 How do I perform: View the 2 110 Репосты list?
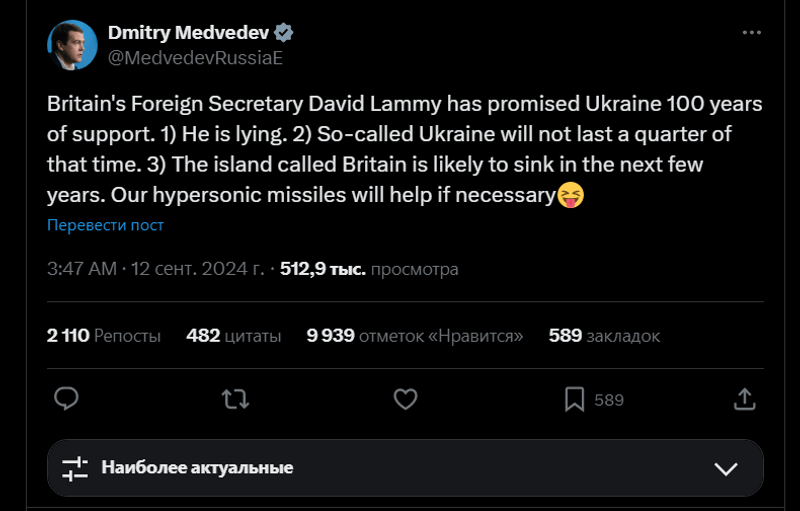tap(104, 336)
